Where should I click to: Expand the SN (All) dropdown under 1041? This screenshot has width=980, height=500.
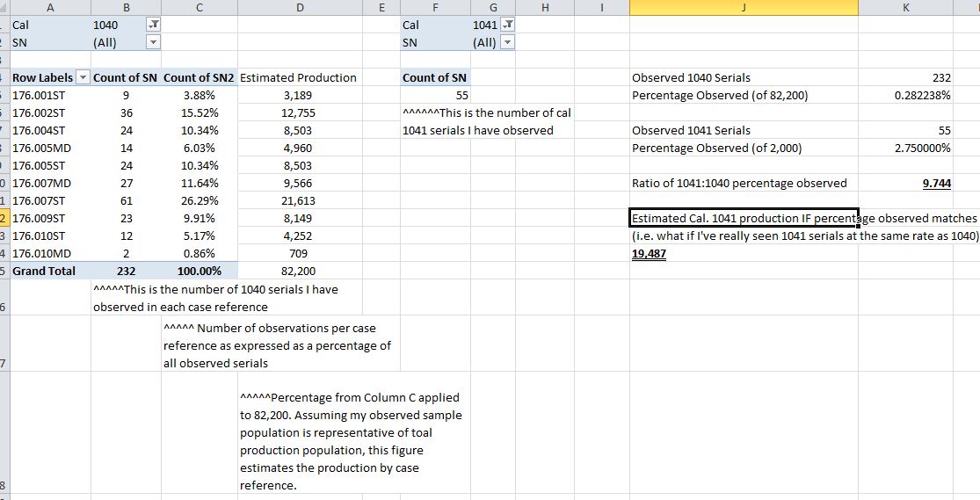[x=506, y=42]
